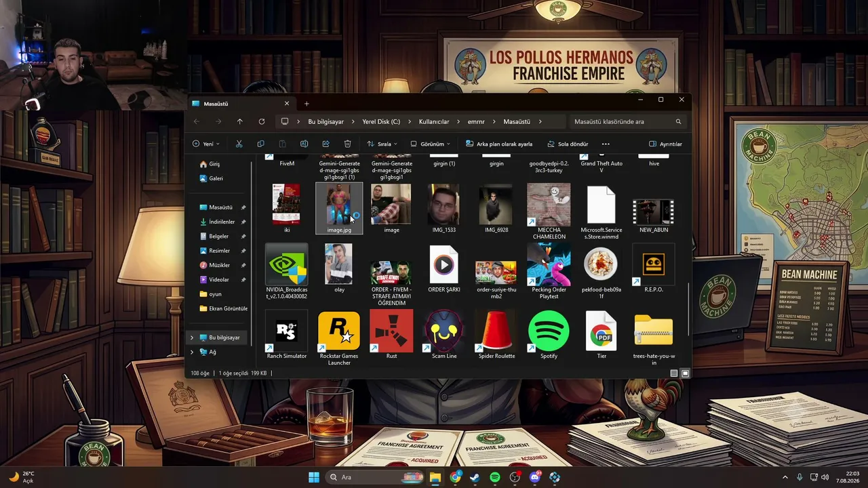Expand the Ağ network tree node

(192, 352)
